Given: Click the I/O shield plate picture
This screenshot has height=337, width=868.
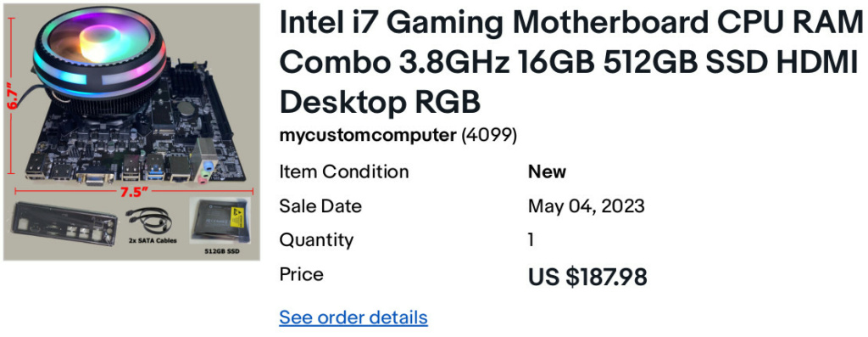Looking at the screenshot, I should [65, 224].
